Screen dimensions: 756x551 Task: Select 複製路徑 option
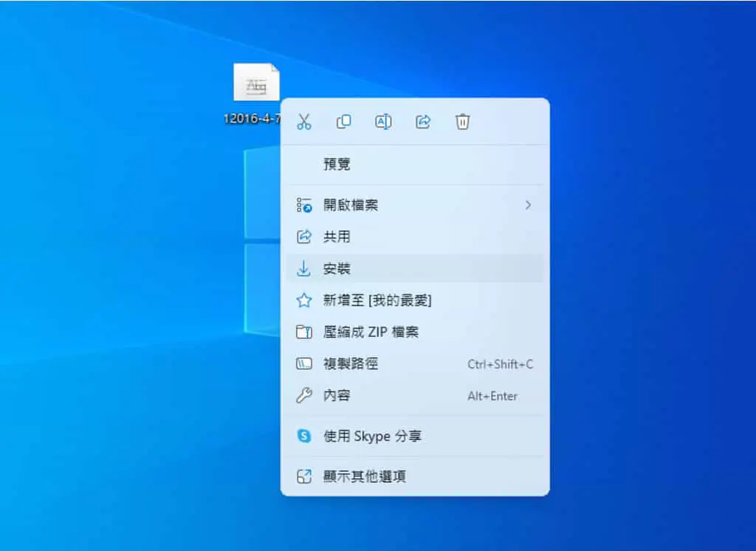(415, 364)
